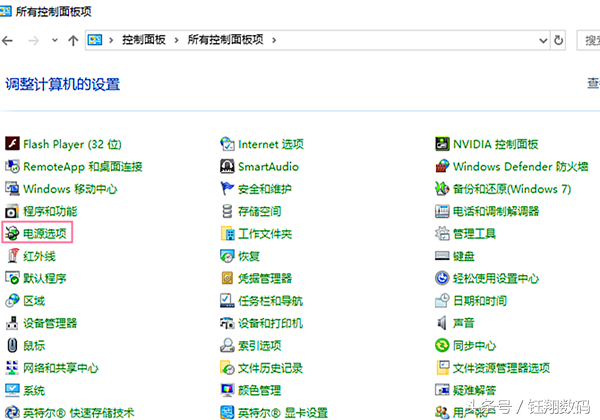This screenshot has height=420, width=600.
Task: Open the 默认程序 icon
Action: [x=12, y=278]
